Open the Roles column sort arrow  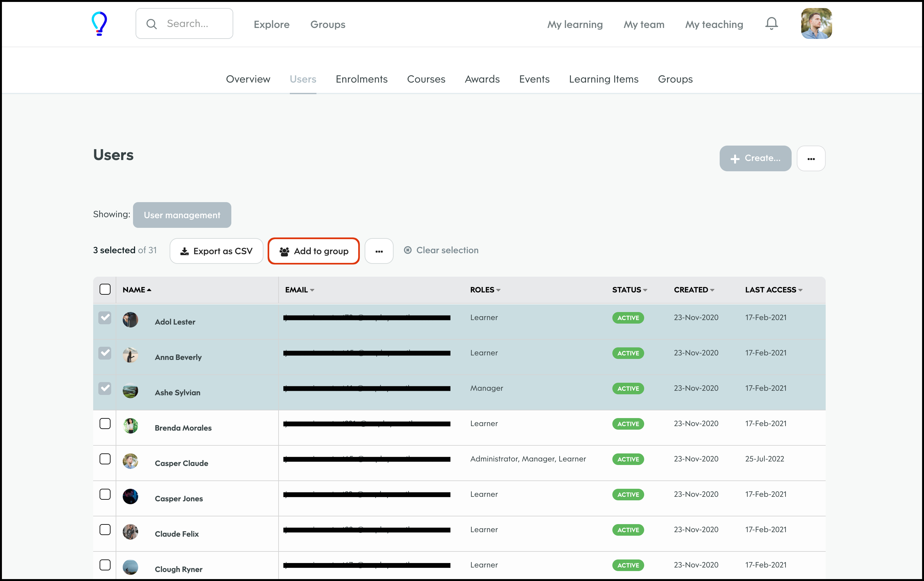(x=498, y=290)
